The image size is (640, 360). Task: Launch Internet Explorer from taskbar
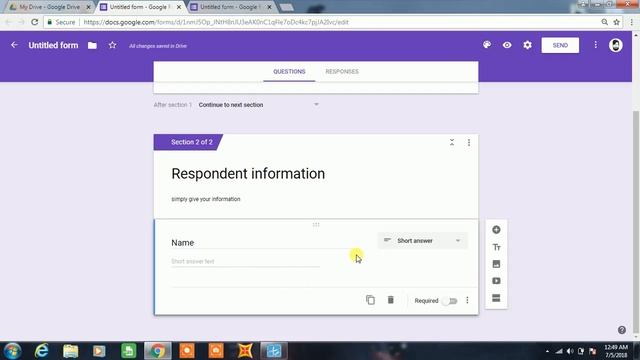point(41,351)
